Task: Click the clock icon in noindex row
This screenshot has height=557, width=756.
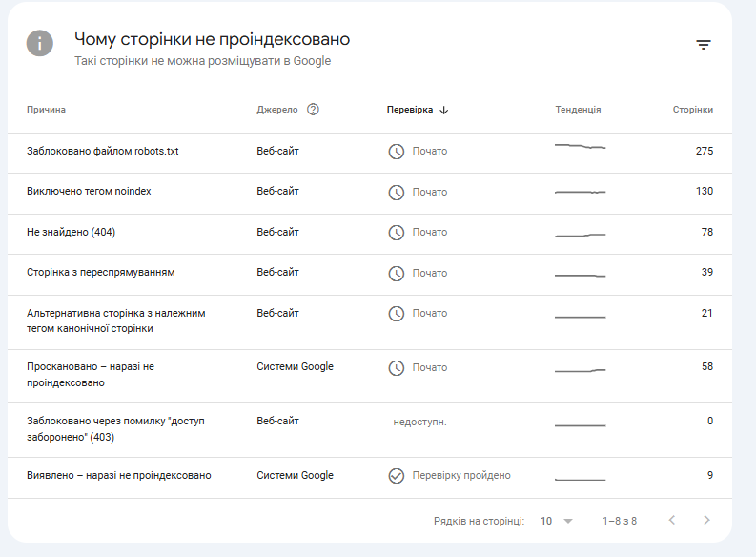Action: point(397,193)
